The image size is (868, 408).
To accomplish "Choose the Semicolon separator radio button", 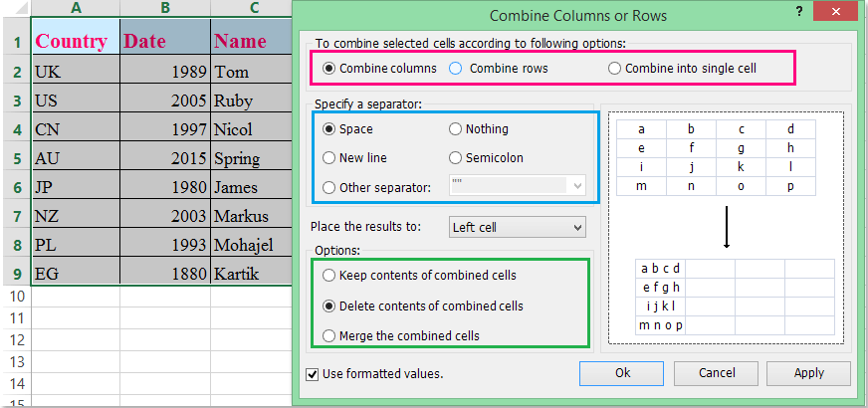I will [x=456, y=157].
